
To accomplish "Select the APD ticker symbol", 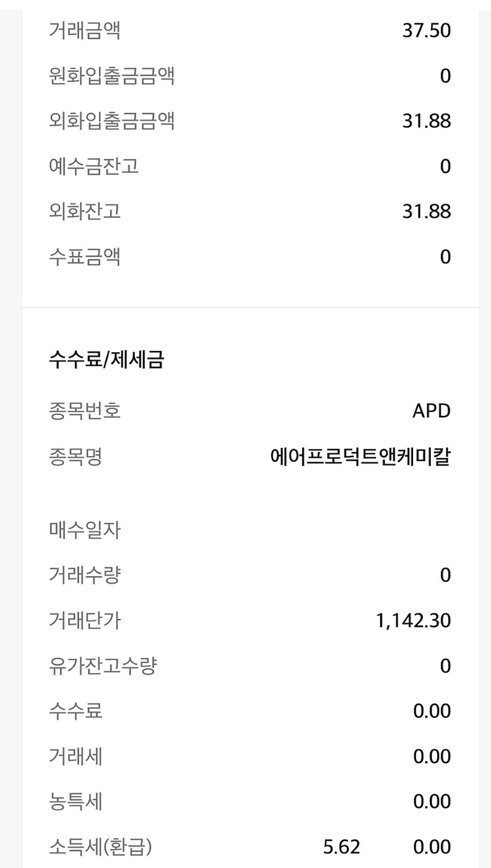I will point(431,411).
